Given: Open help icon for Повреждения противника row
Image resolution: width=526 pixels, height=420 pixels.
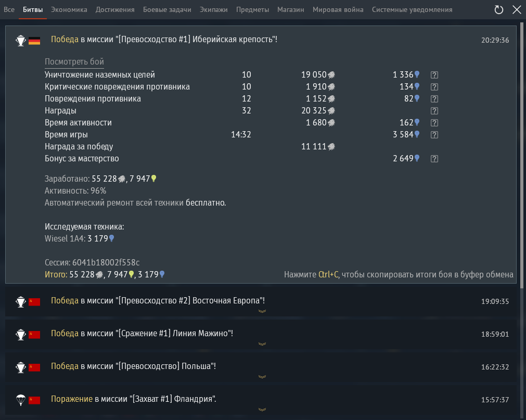Looking at the screenshot, I should (434, 99).
